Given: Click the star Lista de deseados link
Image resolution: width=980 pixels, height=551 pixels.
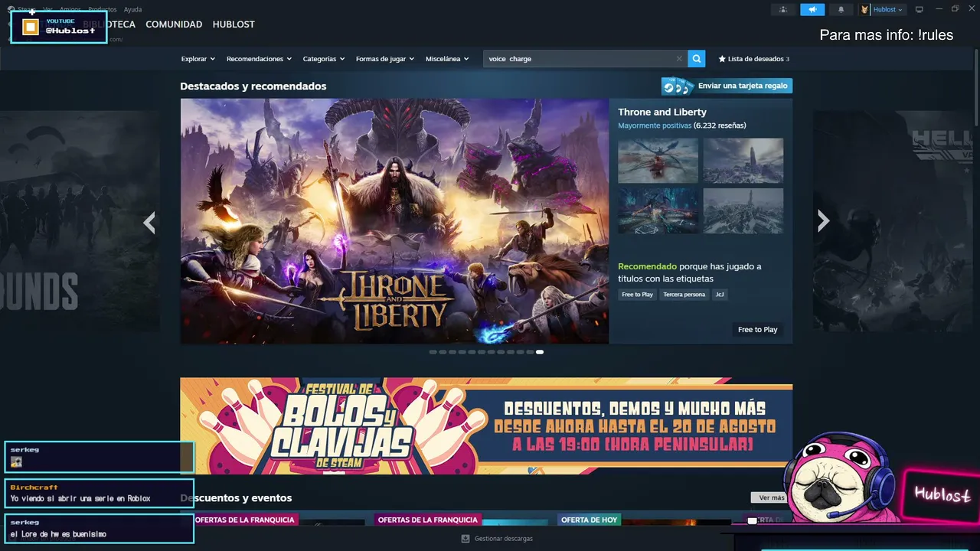Looking at the screenshot, I should pyautogui.click(x=753, y=59).
